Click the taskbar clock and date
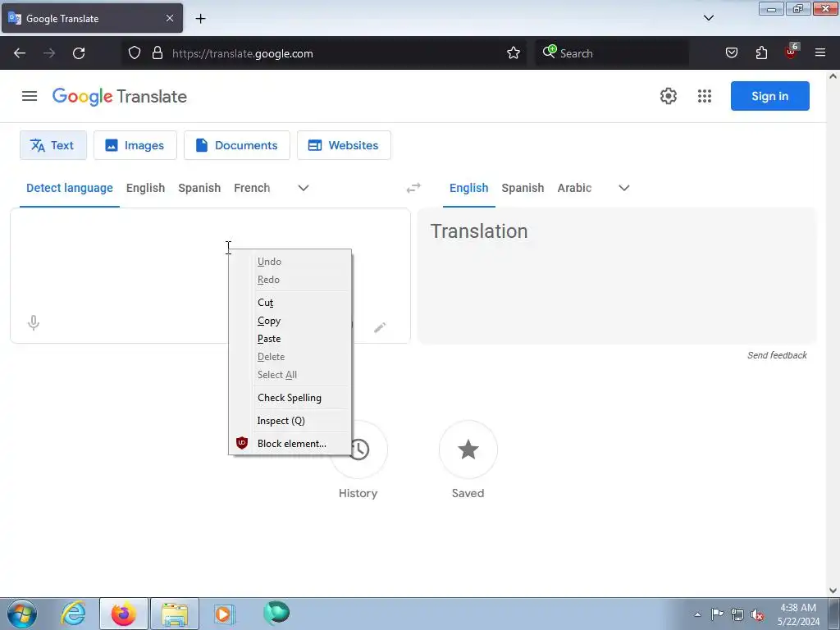This screenshot has height=630, width=840. (x=798, y=614)
